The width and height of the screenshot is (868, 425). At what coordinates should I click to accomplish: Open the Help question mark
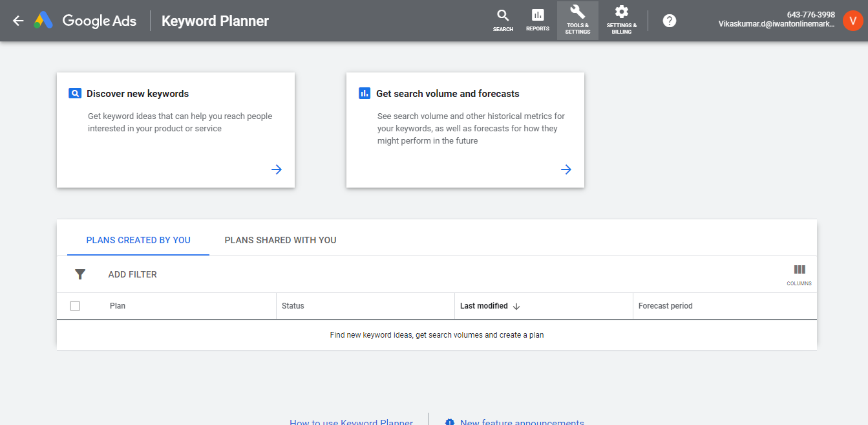click(x=670, y=21)
